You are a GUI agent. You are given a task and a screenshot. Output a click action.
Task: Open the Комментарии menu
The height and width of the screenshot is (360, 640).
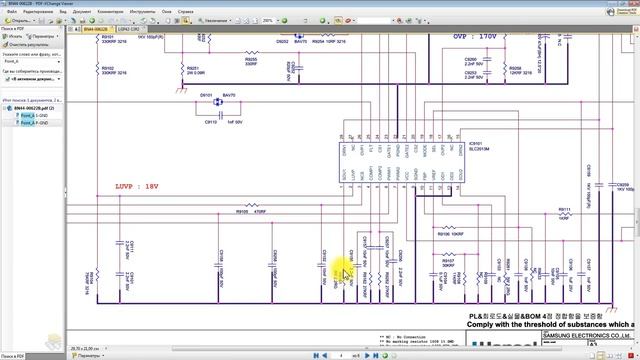point(110,12)
